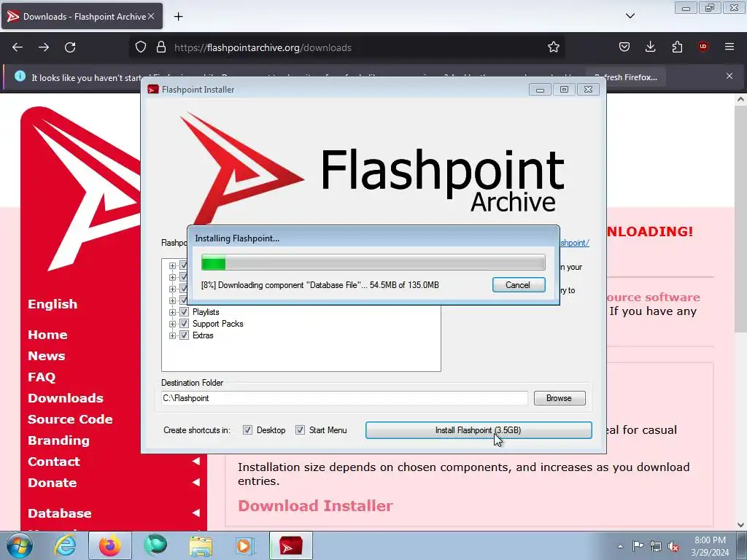
Task: Open the taskbar clock showing 8:00 PM
Action: [x=710, y=546]
